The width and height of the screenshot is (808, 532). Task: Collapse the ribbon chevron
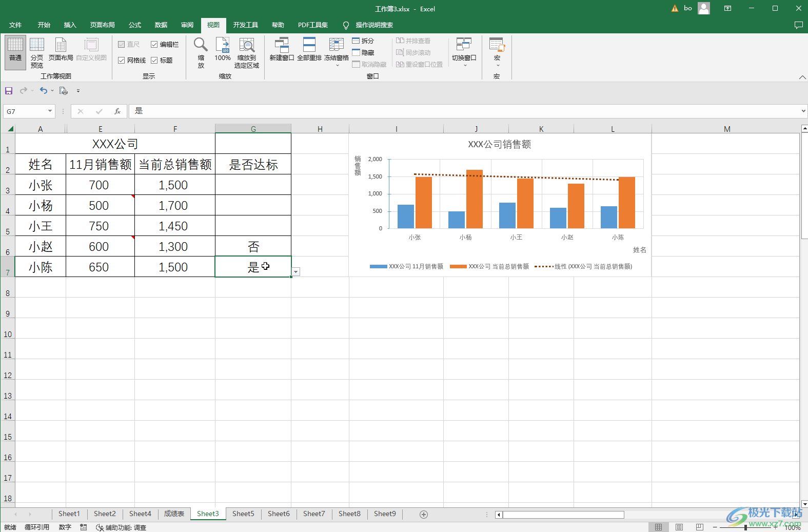(x=802, y=77)
